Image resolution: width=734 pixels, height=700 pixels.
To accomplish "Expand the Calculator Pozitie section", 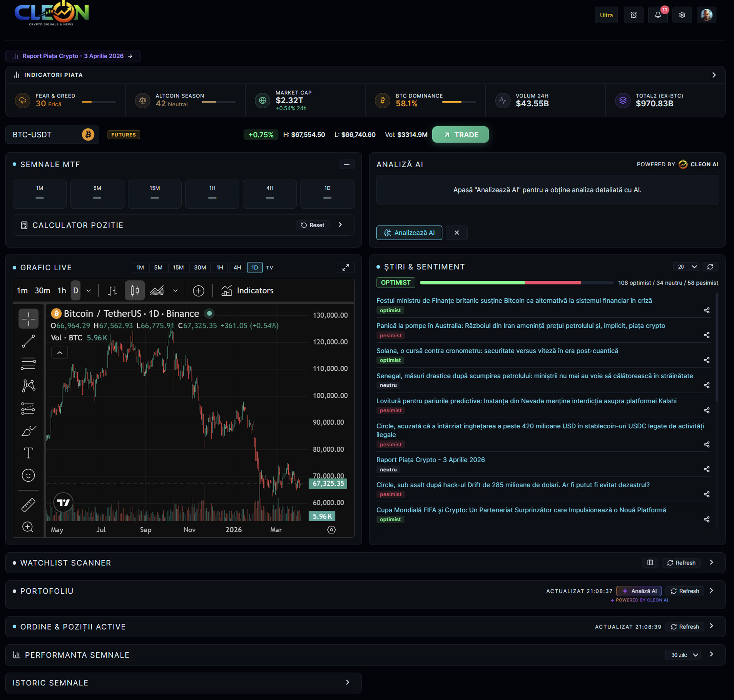I will click(340, 225).
